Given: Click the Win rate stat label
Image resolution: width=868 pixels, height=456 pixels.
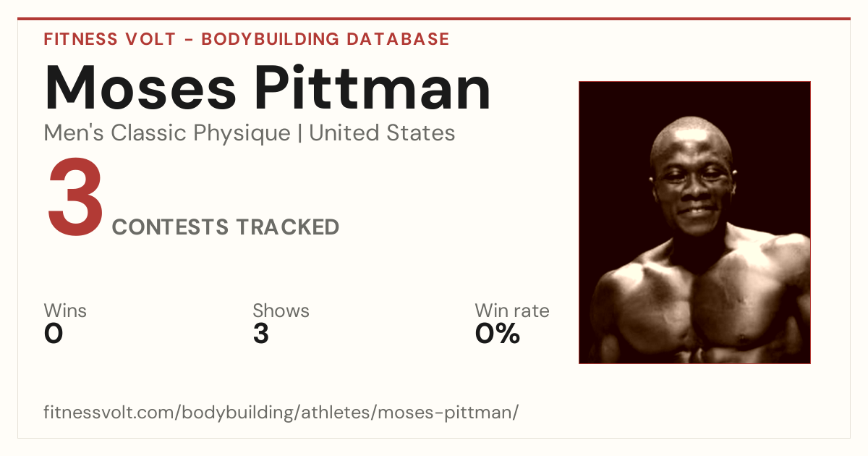Looking at the screenshot, I should (512, 311).
